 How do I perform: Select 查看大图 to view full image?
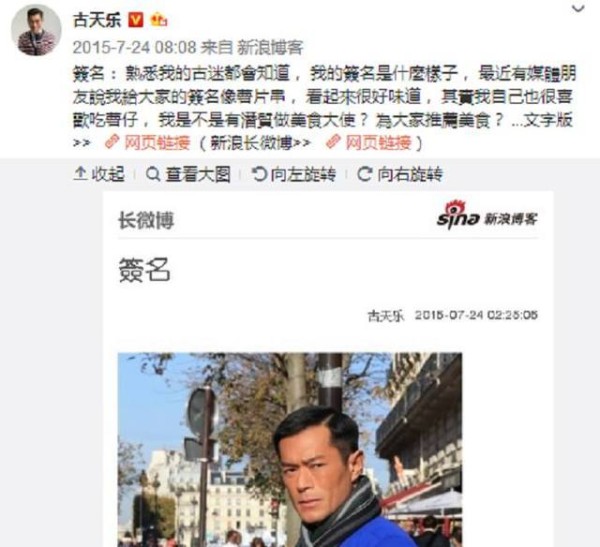coord(188,174)
